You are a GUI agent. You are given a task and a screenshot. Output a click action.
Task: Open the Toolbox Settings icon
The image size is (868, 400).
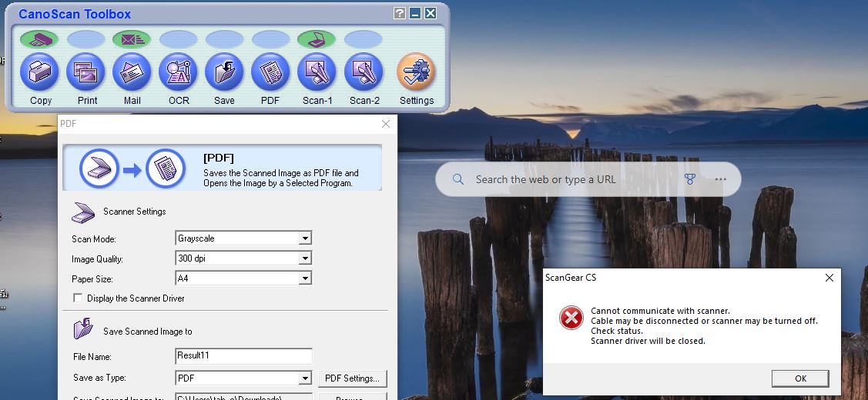pos(416,72)
